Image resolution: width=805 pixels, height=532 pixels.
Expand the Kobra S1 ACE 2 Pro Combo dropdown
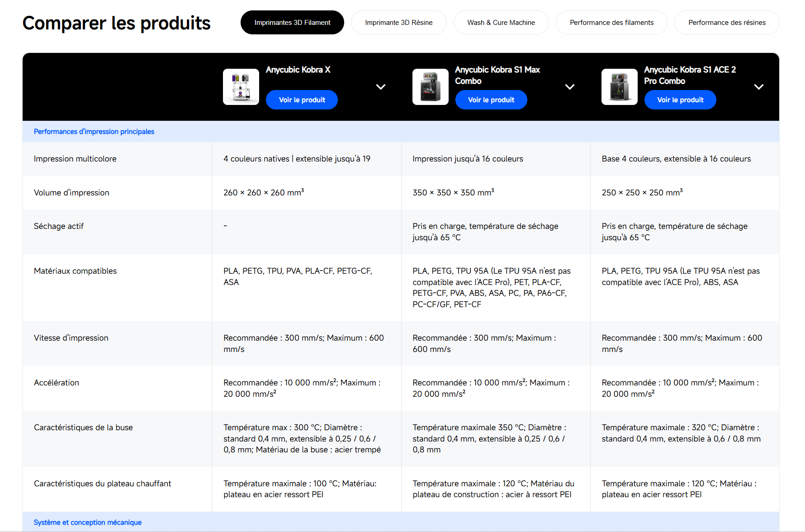click(x=759, y=87)
